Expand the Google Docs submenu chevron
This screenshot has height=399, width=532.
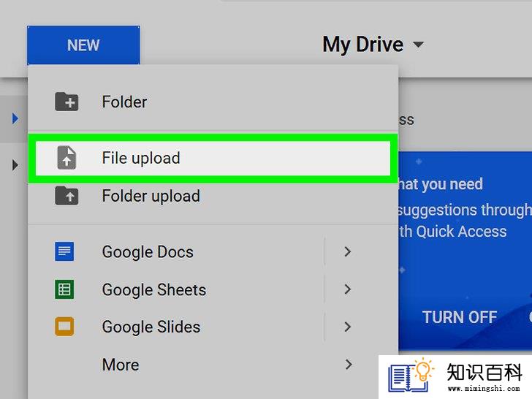347,251
